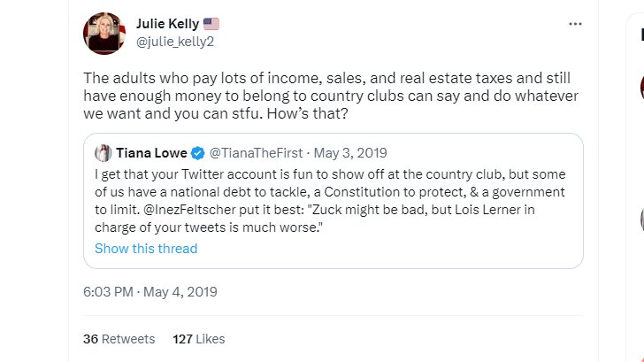Click the US flag emoji beside Julie Kelly

211,24
